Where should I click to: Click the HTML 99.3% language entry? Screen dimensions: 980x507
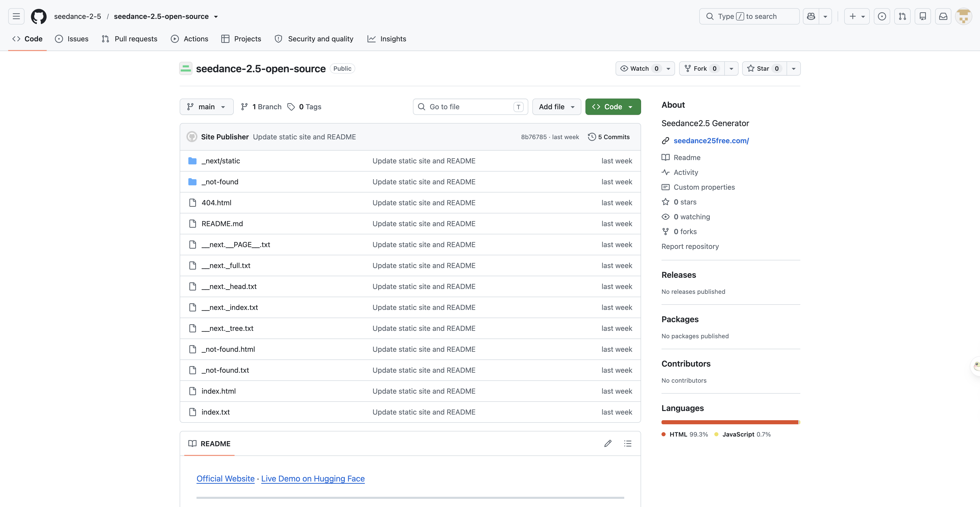[685, 434]
